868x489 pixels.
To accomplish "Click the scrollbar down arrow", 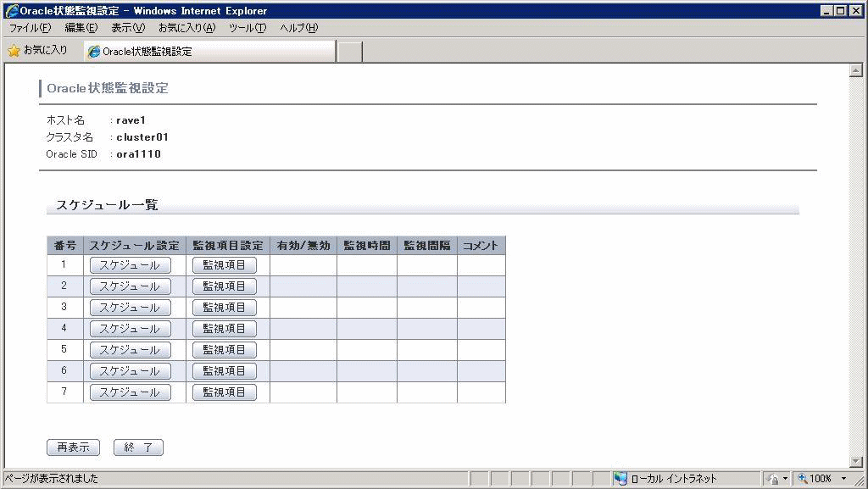I will [856, 462].
